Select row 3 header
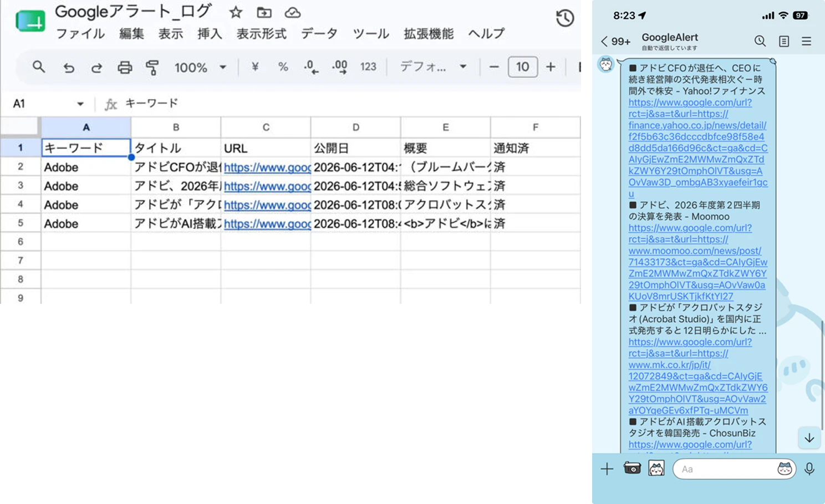 [x=21, y=185]
